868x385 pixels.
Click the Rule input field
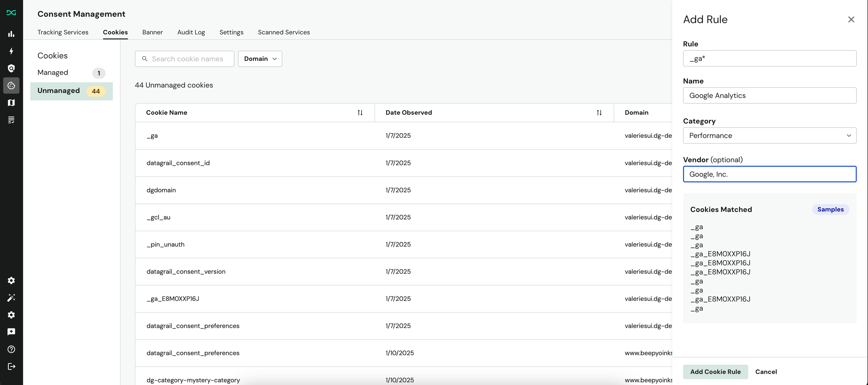(x=769, y=58)
